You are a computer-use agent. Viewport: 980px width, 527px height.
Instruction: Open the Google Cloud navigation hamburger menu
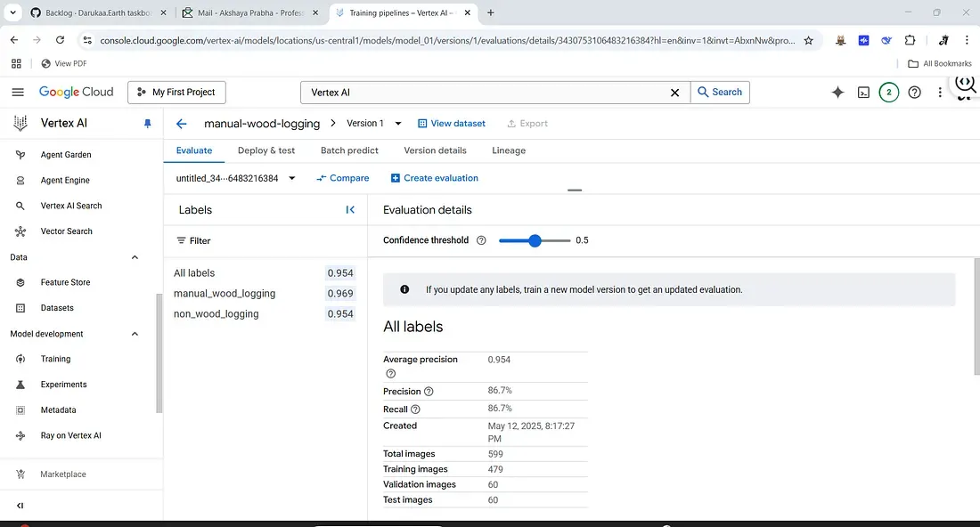(18, 93)
